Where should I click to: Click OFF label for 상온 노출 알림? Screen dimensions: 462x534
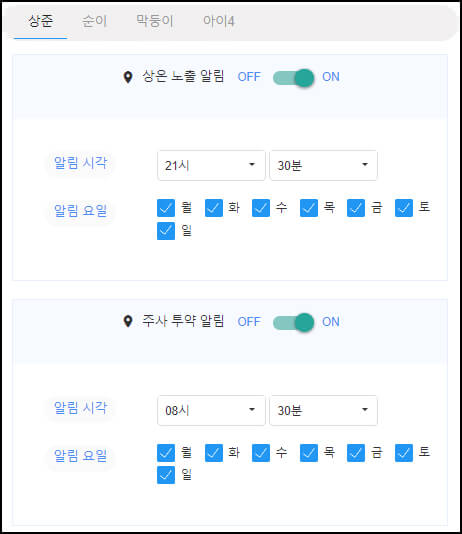(x=249, y=77)
